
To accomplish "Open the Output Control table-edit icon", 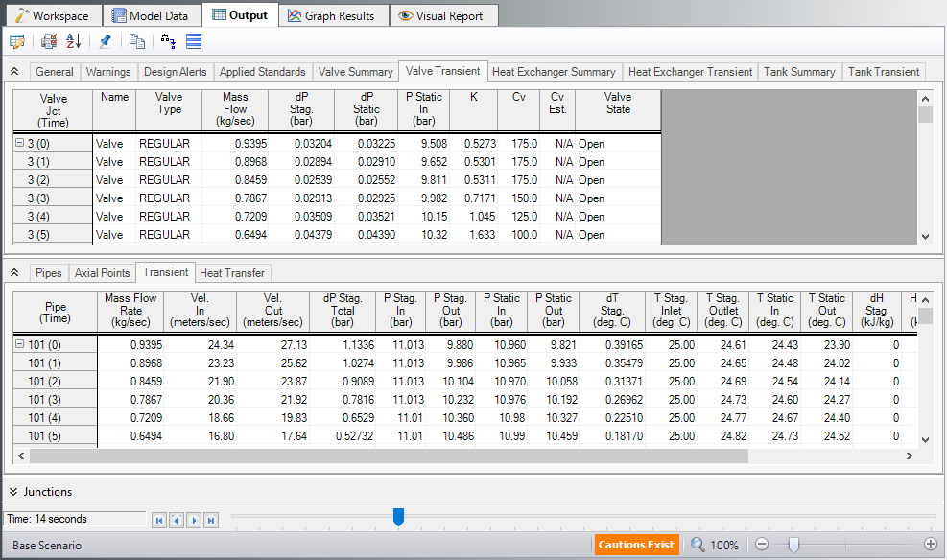I will point(17,41).
